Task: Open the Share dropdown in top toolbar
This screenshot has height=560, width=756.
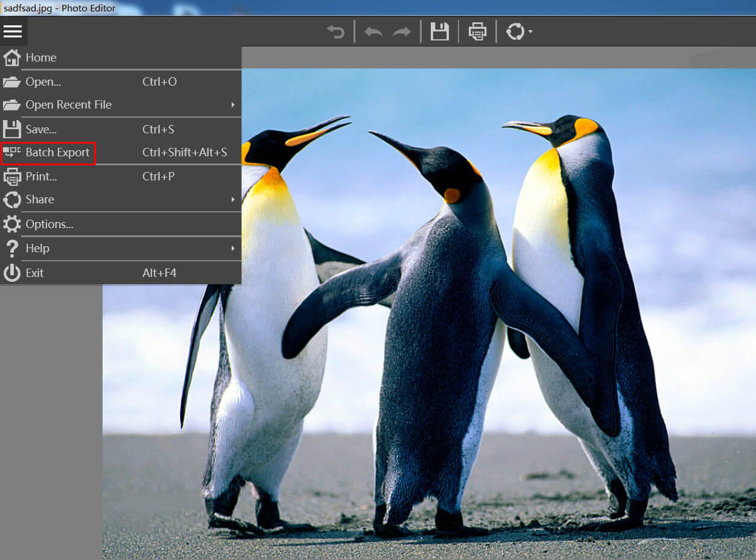Action: (x=519, y=31)
